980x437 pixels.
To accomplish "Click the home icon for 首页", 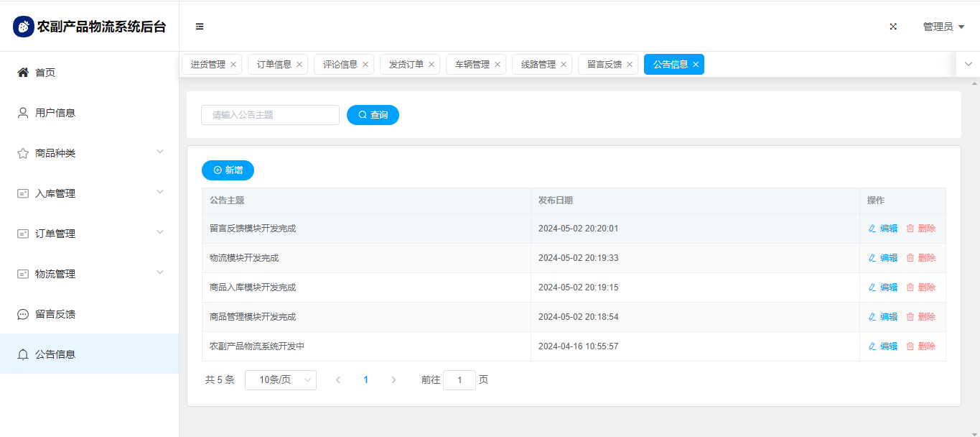I will [x=23, y=73].
